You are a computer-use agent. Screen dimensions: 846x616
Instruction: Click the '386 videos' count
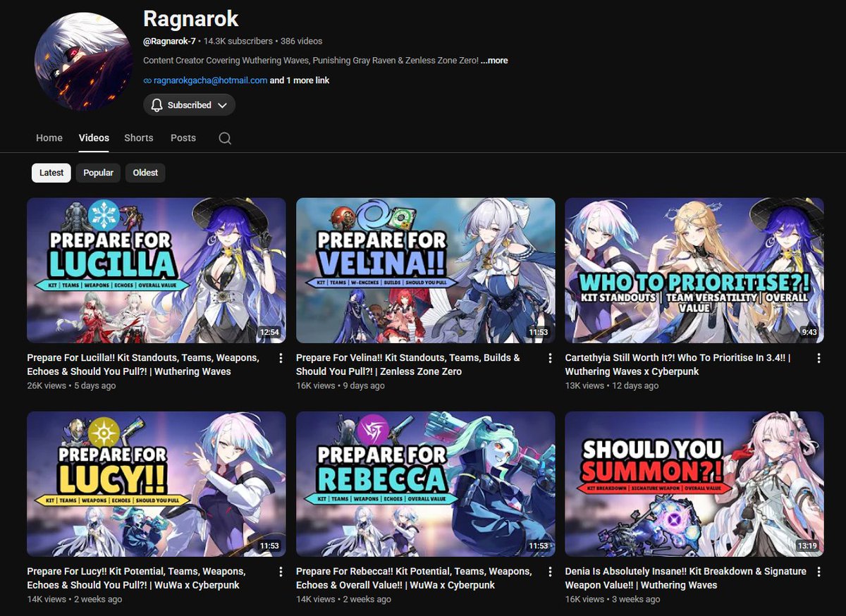point(301,42)
